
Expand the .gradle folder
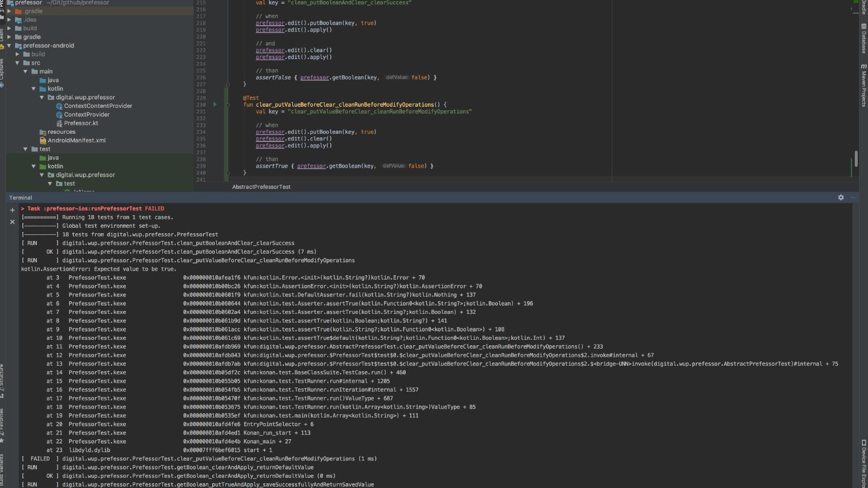click(x=9, y=11)
